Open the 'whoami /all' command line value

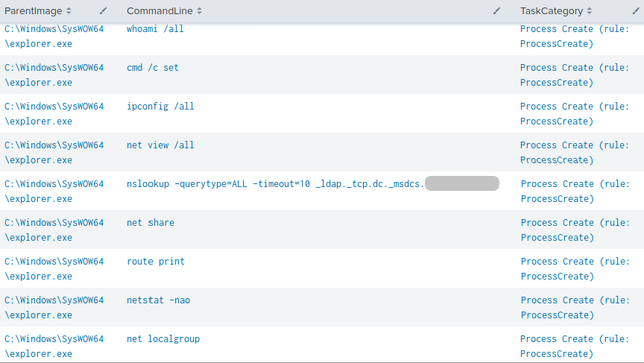click(x=155, y=29)
